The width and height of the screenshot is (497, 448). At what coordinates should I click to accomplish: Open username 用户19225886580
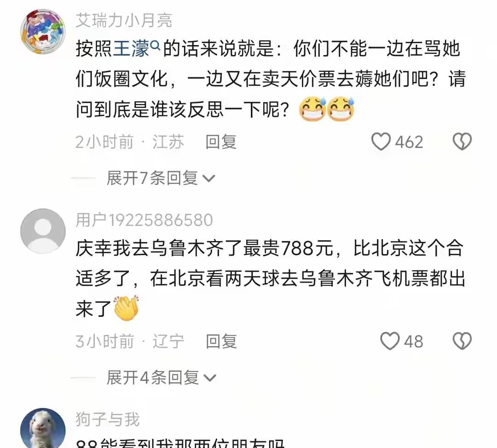[144, 220]
